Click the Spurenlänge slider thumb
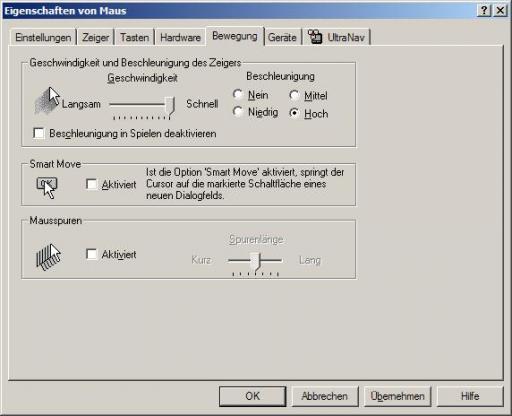This screenshot has height=416, width=512. 255,261
